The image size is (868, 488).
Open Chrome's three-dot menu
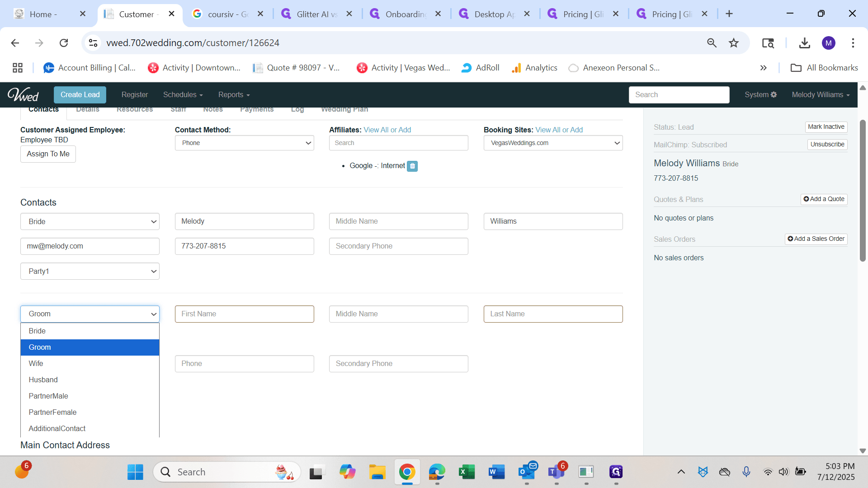pyautogui.click(x=853, y=43)
